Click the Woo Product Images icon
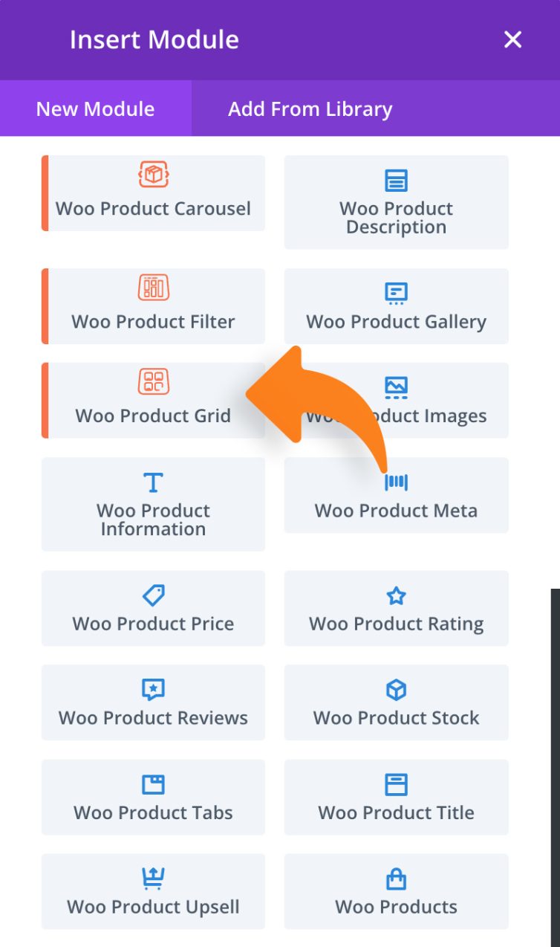Screen dimensions: 560x947 [x=396, y=387]
